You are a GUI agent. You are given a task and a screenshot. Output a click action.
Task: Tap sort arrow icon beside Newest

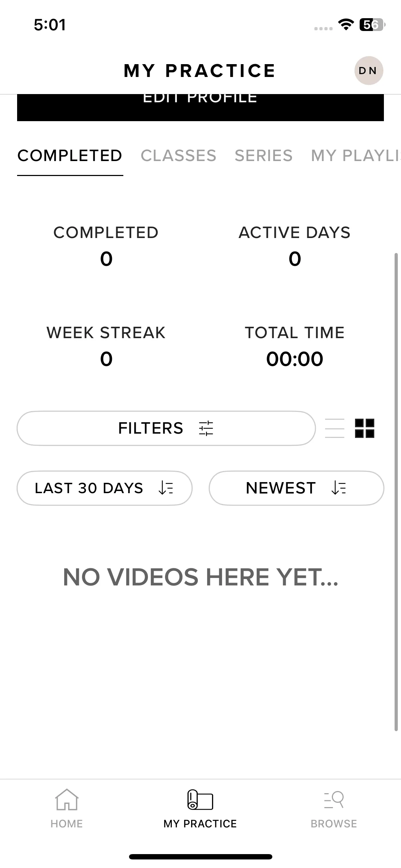coord(338,488)
